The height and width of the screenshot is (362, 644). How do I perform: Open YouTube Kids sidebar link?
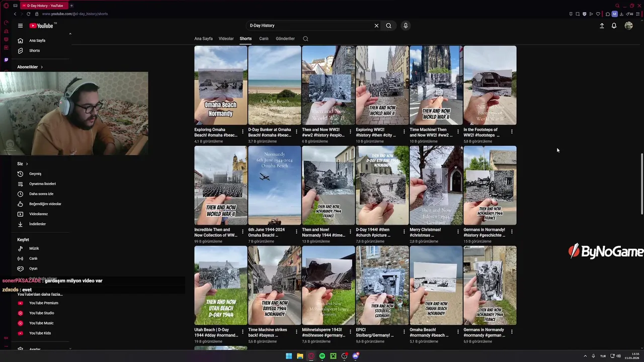click(x=40, y=333)
